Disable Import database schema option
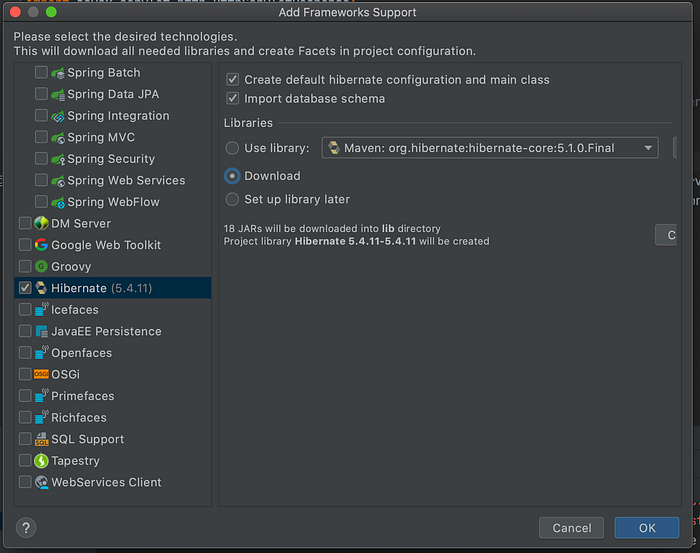 coord(233,98)
